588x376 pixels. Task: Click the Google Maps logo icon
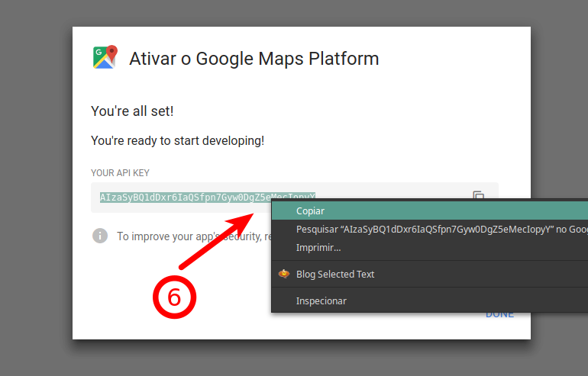pyautogui.click(x=105, y=57)
